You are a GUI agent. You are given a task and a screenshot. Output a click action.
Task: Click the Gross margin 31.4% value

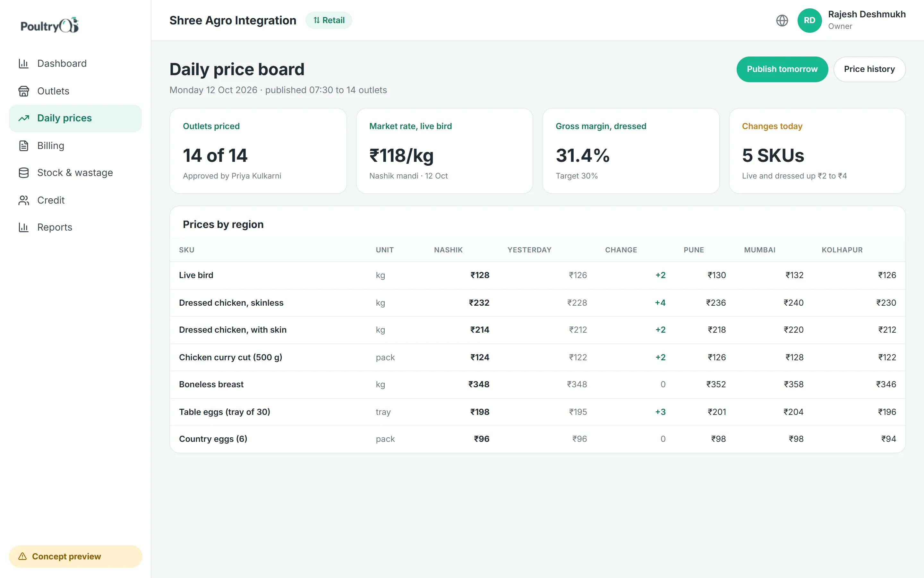pos(582,156)
